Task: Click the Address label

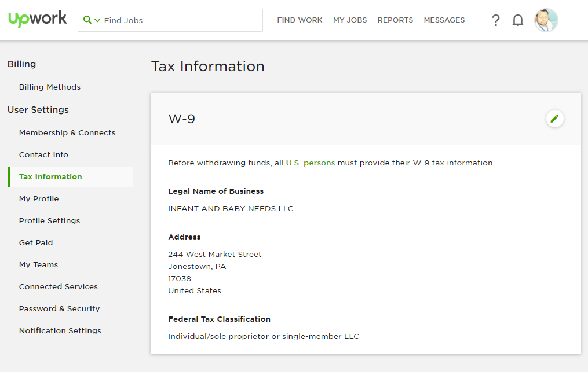Action: click(x=184, y=237)
